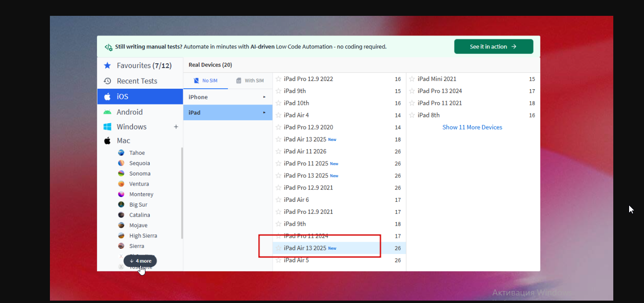Launch iPad 10th device
The width and height of the screenshot is (644, 303).
pos(339,103)
